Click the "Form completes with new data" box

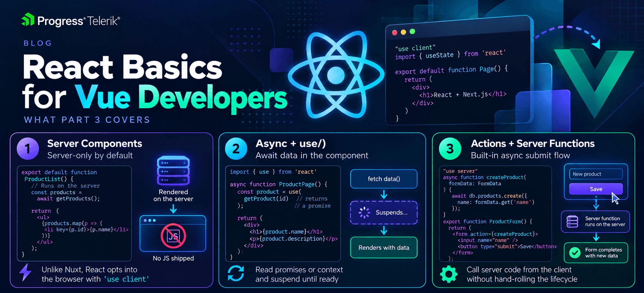click(x=596, y=252)
